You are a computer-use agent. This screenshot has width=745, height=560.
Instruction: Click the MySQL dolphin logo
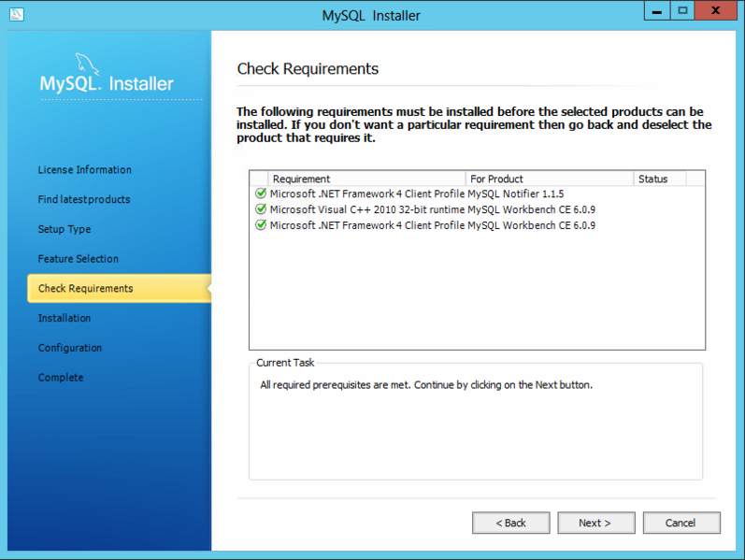click(87, 64)
